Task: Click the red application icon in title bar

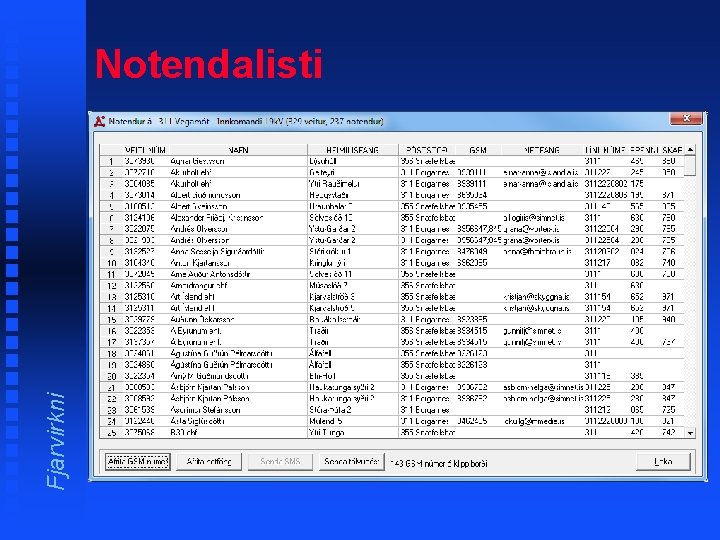Action: (100, 122)
